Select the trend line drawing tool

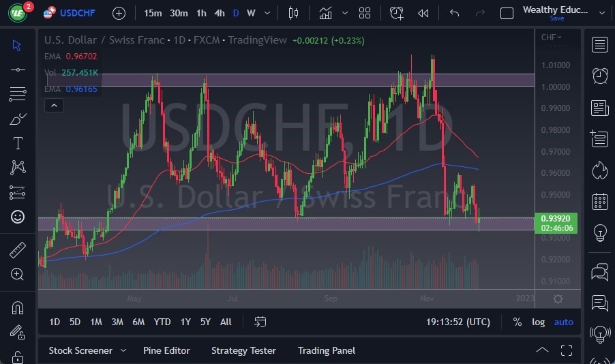[18, 70]
